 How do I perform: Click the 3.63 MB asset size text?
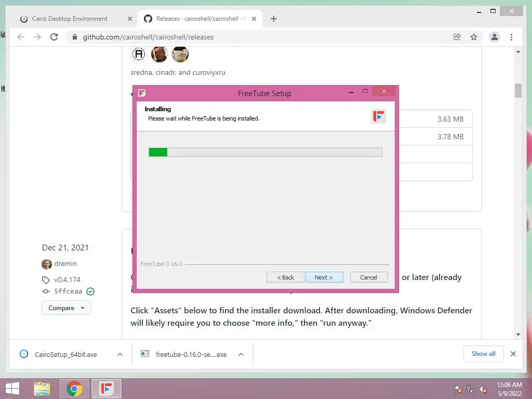coord(450,119)
